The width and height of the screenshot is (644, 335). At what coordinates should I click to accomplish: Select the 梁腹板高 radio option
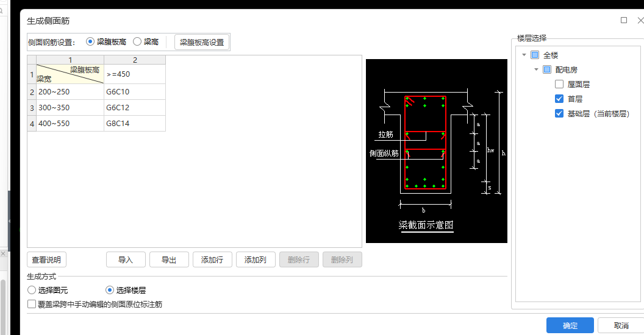[90, 42]
